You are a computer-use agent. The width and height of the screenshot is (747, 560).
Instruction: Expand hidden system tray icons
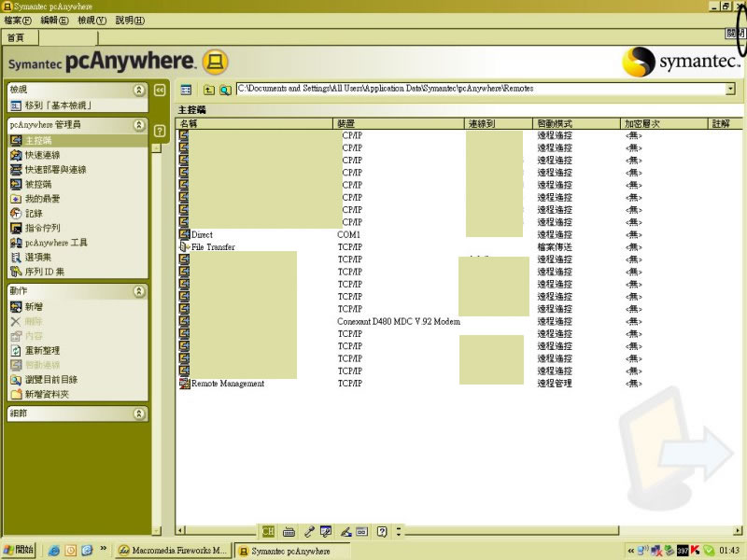[631, 551]
